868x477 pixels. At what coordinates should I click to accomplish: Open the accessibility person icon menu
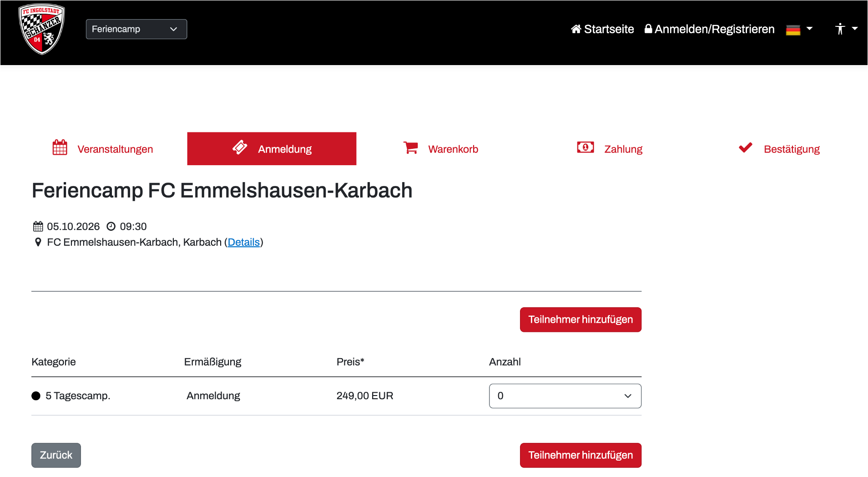(840, 29)
